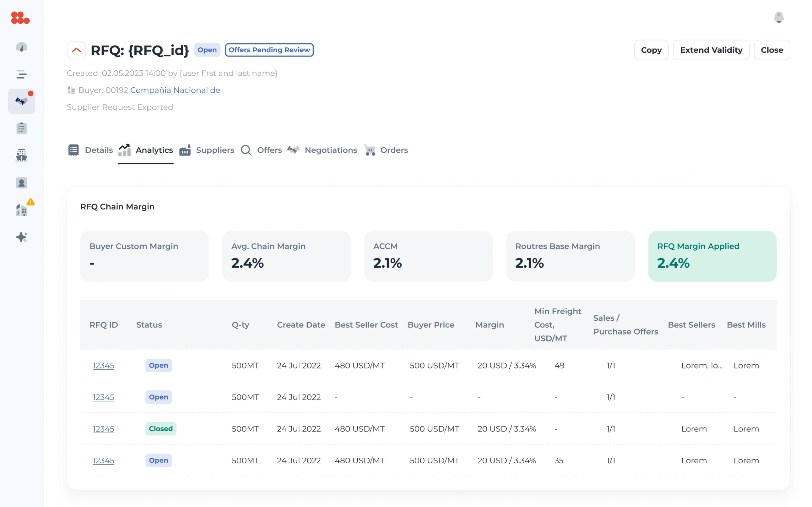Switch to the Offers tab
This screenshot has width=812, height=507.
pyautogui.click(x=261, y=150)
